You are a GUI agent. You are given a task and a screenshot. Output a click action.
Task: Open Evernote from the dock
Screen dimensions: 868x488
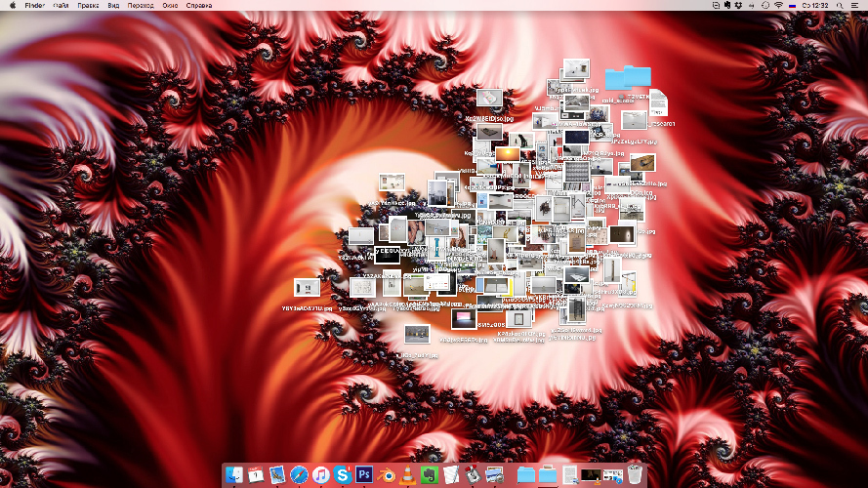click(x=430, y=475)
